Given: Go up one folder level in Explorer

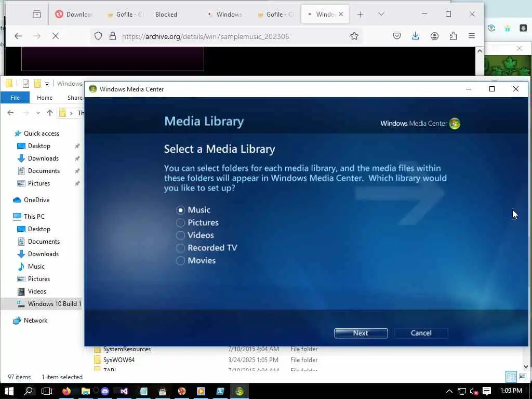Looking at the screenshot, I should pyautogui.click(x=50, y=113).
